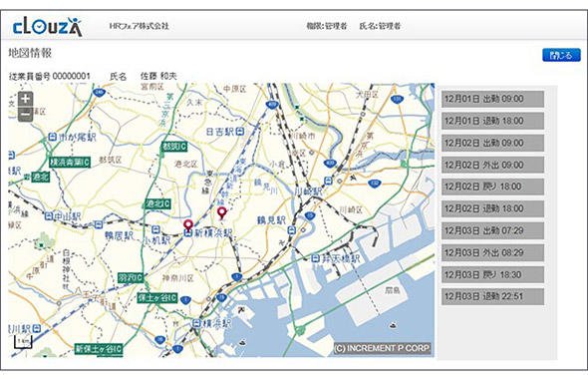Select the 12月02日 退勤 18:00 entry
The height and width of the screenshot is (380, 588).
[x=492, y=208]
